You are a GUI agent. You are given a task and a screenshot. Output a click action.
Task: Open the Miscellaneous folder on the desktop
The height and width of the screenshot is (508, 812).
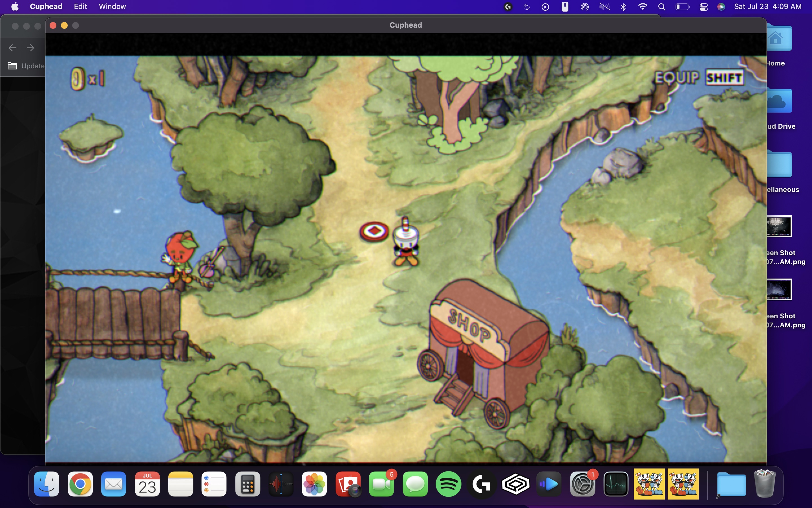point(779,165)
